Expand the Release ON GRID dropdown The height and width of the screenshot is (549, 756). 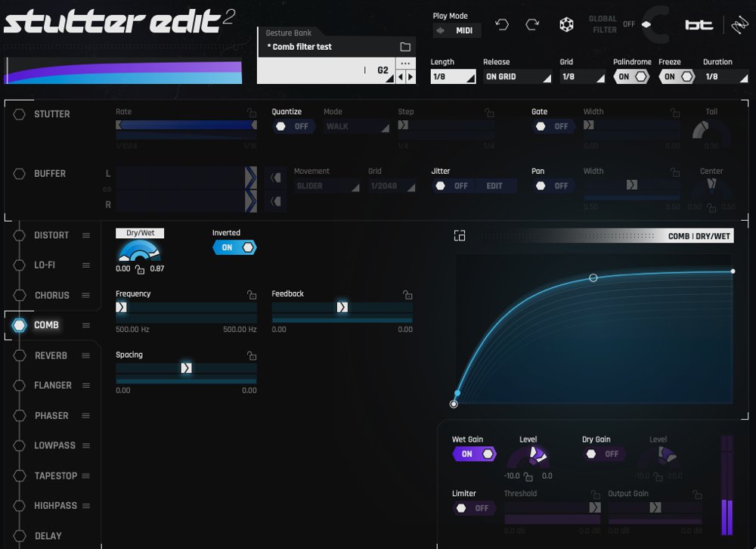click(517, 76)
